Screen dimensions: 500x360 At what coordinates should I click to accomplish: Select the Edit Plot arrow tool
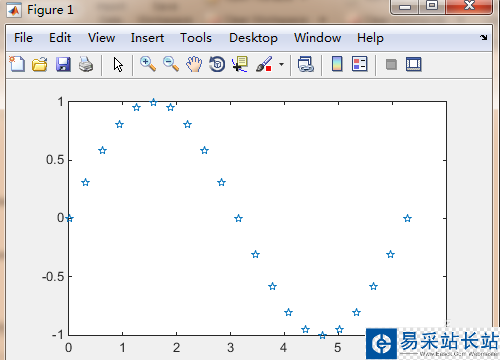[118, 64]
